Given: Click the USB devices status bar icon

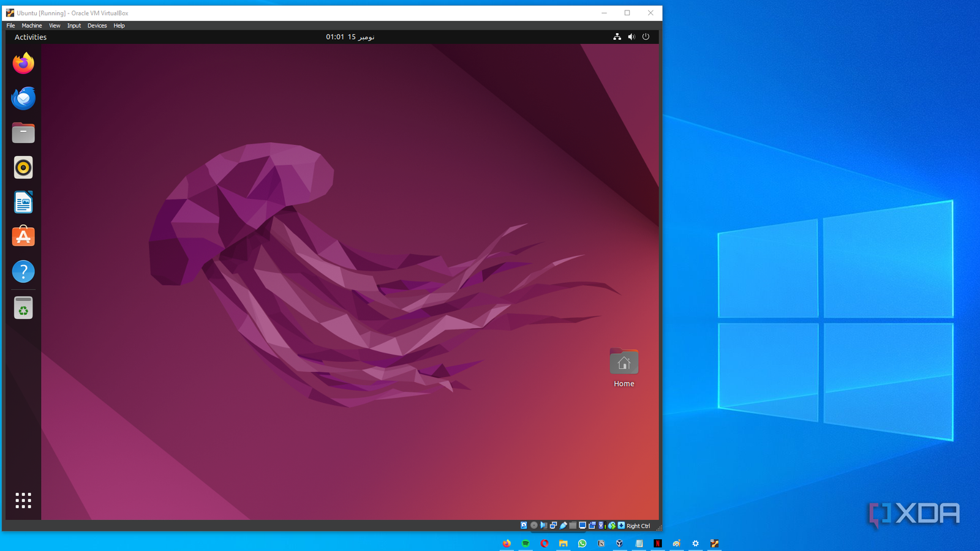Looking at the screenshot, I should tap(563, 525).
